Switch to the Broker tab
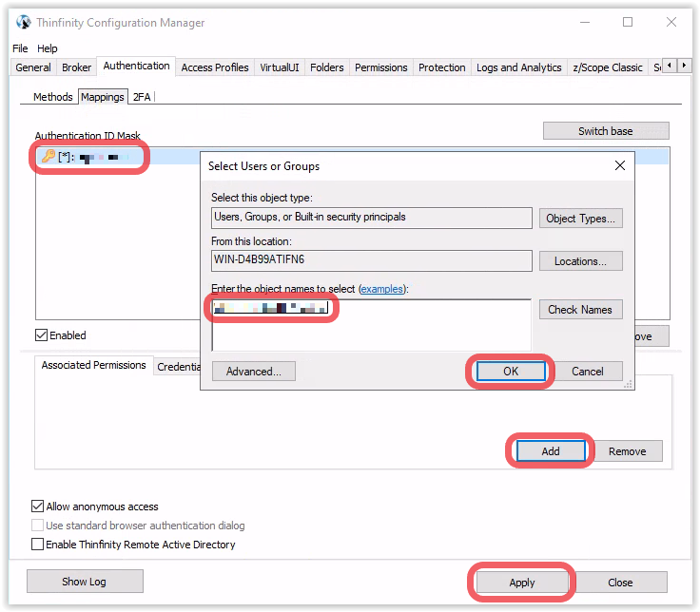 tap(76, 67)
